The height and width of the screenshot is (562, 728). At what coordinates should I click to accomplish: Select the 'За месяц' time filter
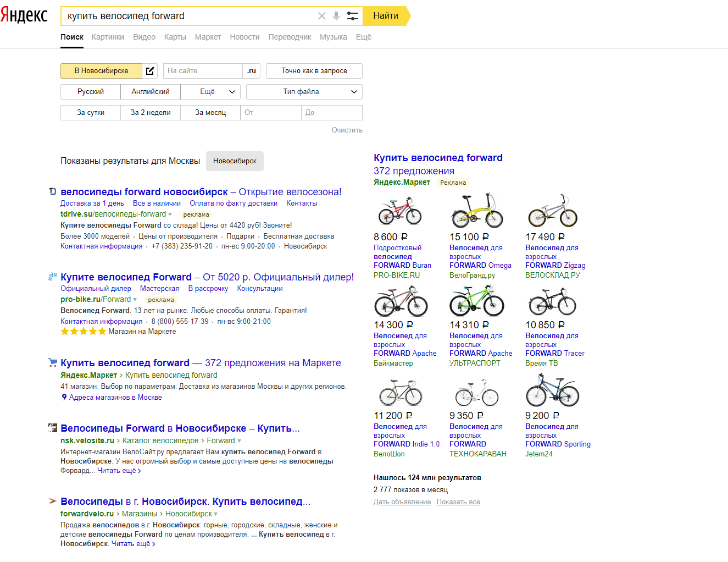(x=210, y=113)
